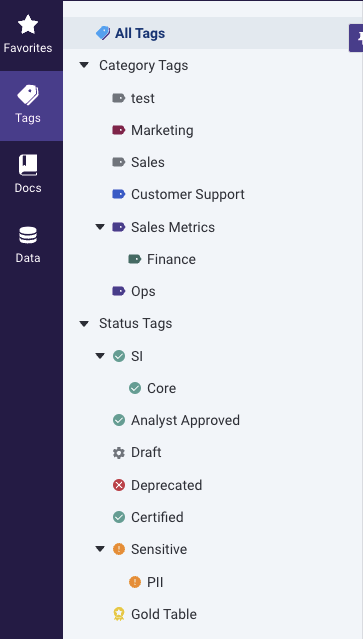The image size is (363, 639).
Task: Click the Draft gear status icon
Action: 119,453
